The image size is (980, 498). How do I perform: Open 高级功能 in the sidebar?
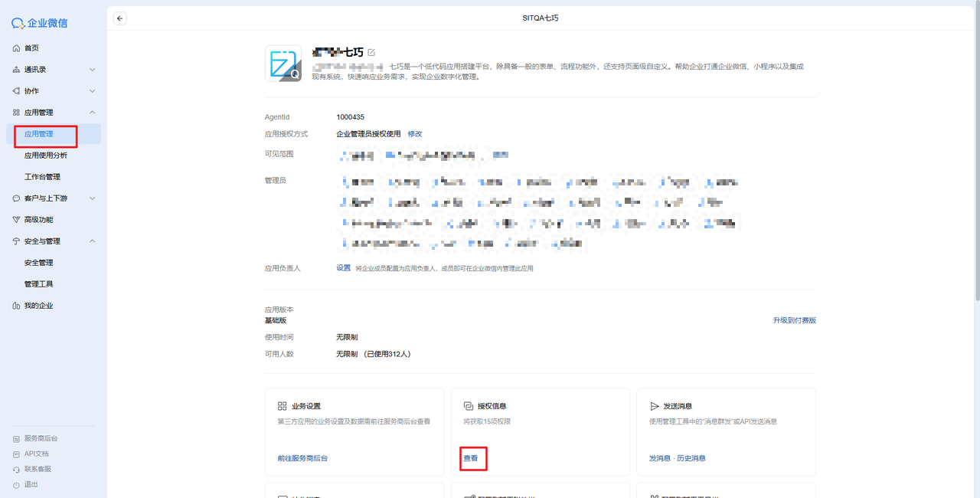coord(38,220)
